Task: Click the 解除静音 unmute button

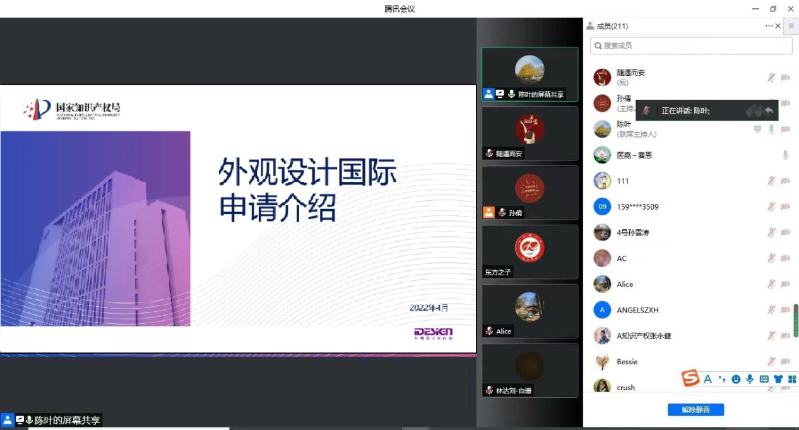Action: (695, 410)
